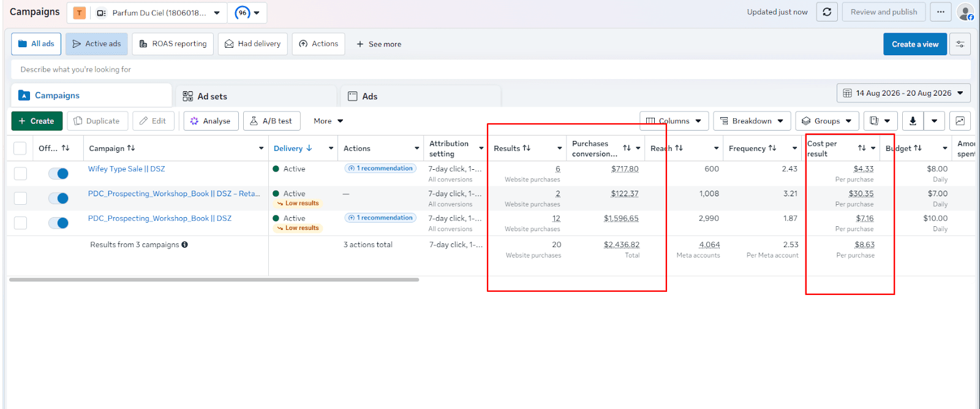
Task: Switch to the Ads tab
Action: (421, 96)
